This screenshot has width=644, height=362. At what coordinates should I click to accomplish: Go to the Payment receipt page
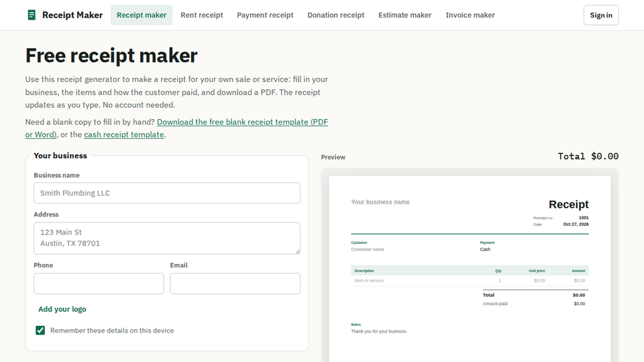[x=265, y=15]
